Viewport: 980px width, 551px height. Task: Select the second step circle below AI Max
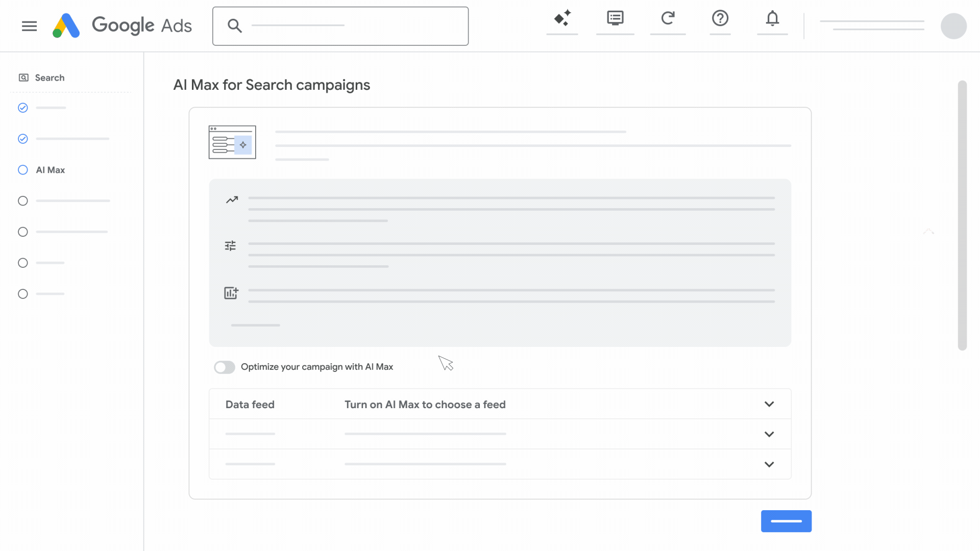23,232
